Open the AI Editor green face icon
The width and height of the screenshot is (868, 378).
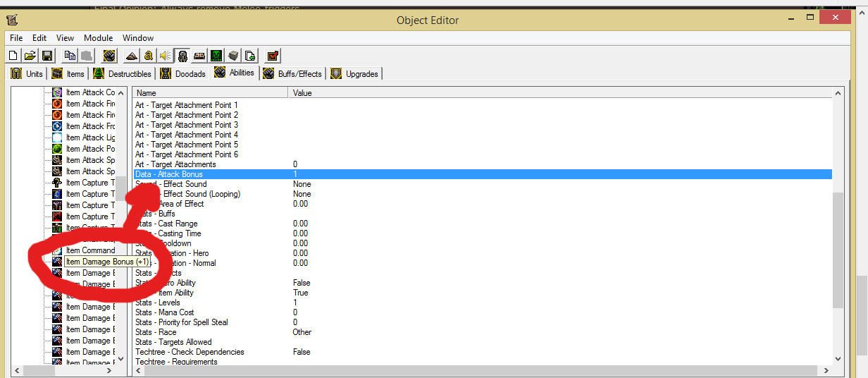pos(216,55)
